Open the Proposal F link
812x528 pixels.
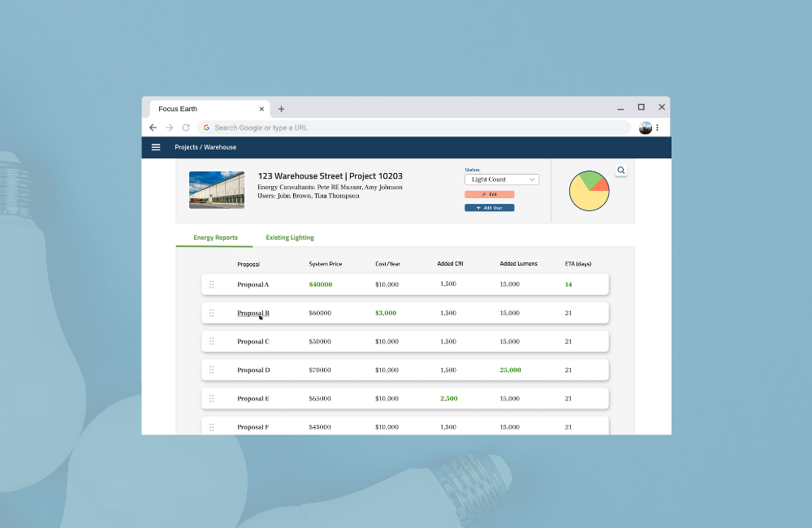tap(253, 427)
